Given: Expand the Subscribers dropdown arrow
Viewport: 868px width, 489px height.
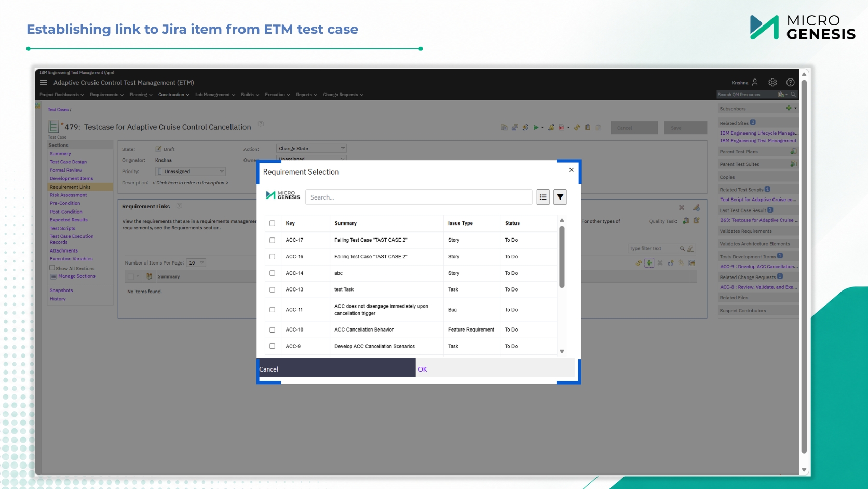Looking at the screenshot, I should [x=795, y=108].
